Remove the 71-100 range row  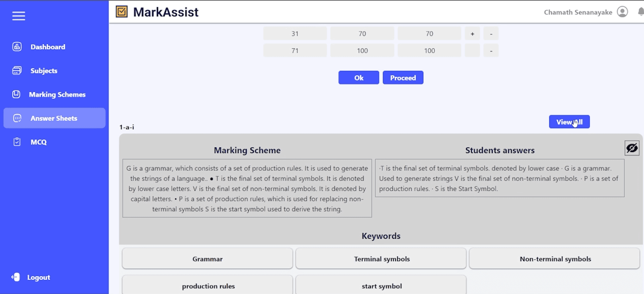tap(491, 51)
